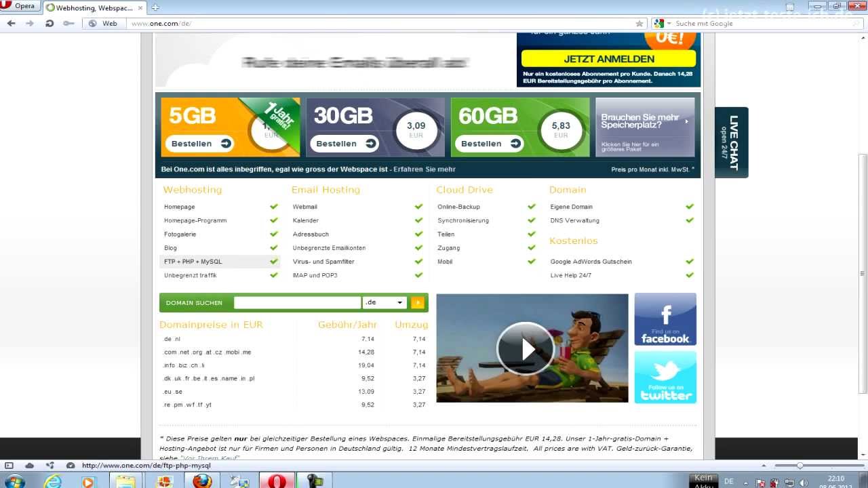Expand the 'Brauchen Sie mehr Speicherplatz?' box

[644, 127]
